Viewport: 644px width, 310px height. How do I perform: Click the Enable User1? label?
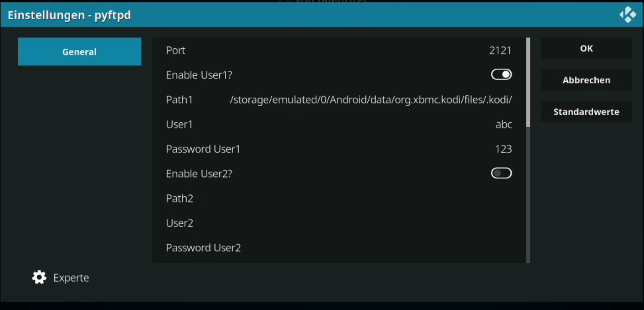pyautogui.click(x=199, y=75)
